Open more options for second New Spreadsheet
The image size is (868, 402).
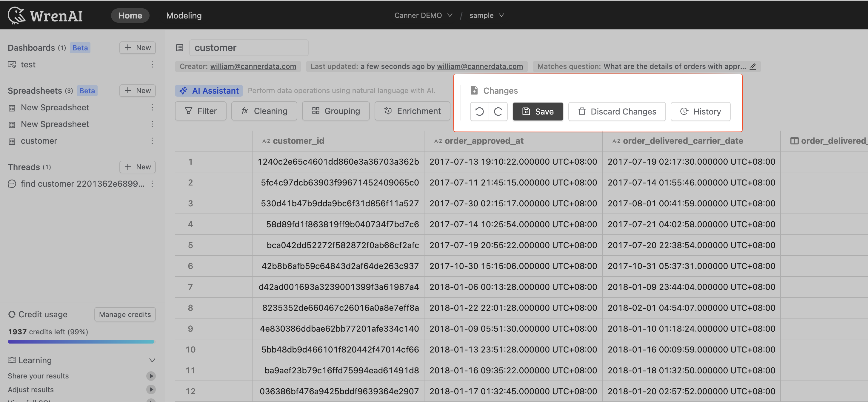[152, 124]
